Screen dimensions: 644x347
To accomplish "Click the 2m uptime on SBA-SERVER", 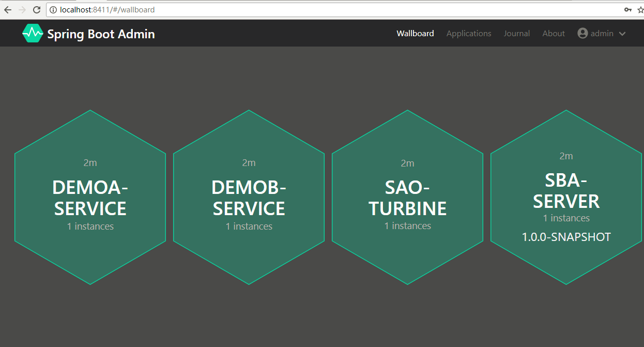I will 566,156.
